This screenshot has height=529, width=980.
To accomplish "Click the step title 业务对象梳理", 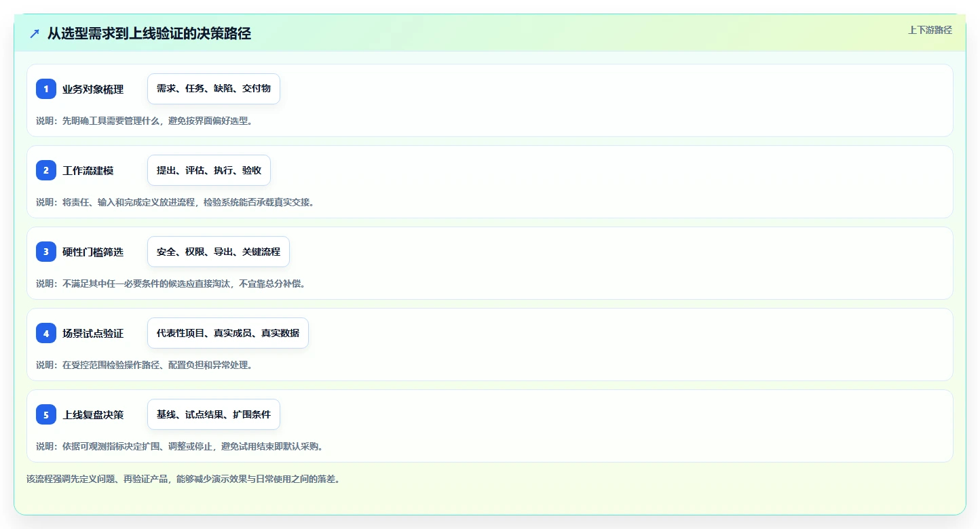I will [93, 89].
